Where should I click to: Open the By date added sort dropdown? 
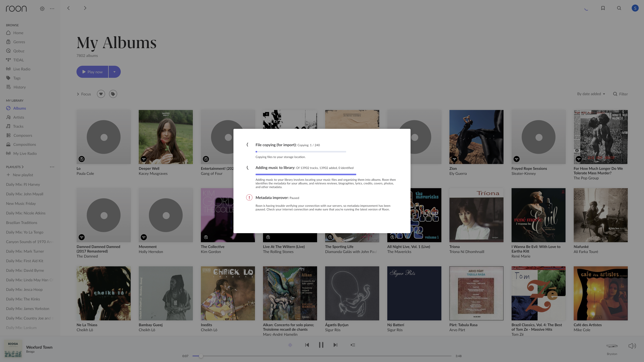(x=591, y=94)
